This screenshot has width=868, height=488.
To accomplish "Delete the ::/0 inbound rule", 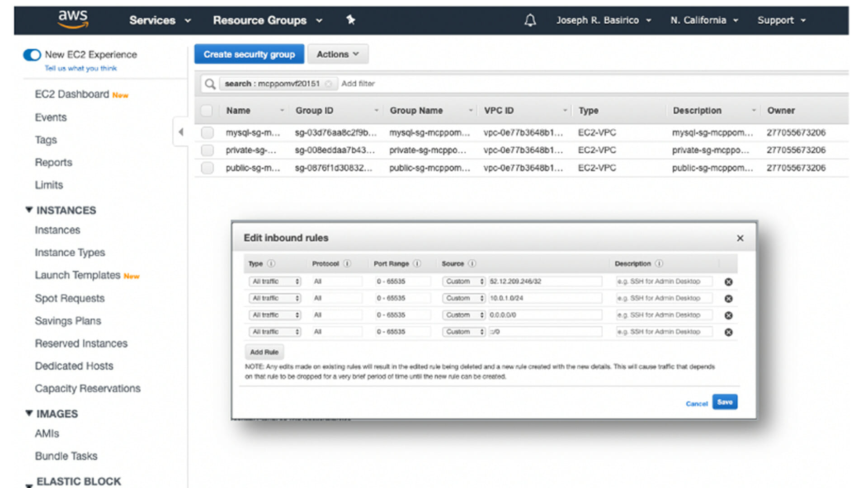I will pos(728,332).
